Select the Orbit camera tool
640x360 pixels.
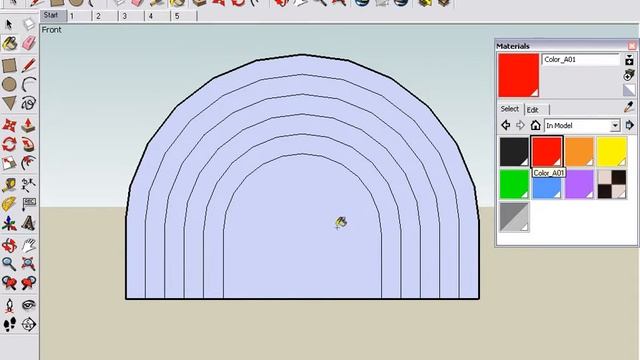(x=9, y=245)
